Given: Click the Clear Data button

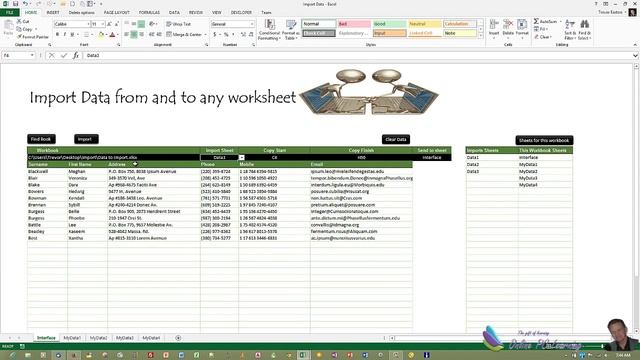Looking at the screenshot, I should point(396,140).
